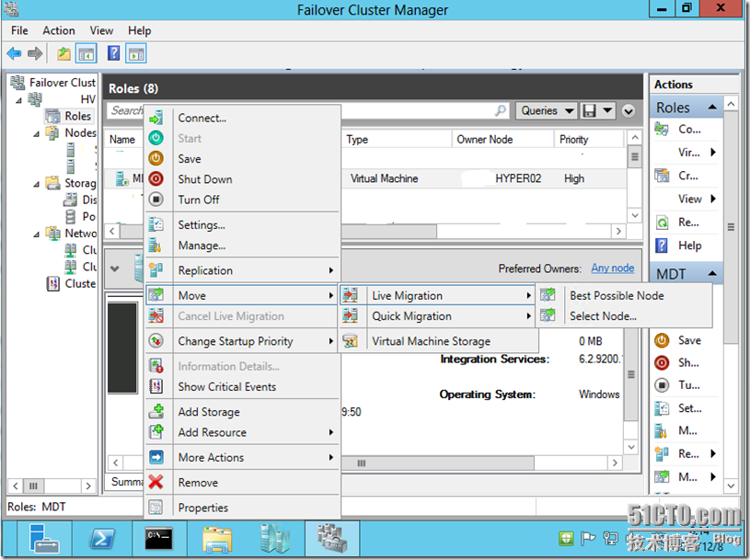This screenshot has width=750, height=560.
Task: Sort by the Priority column header
Action: click(589, 140)
